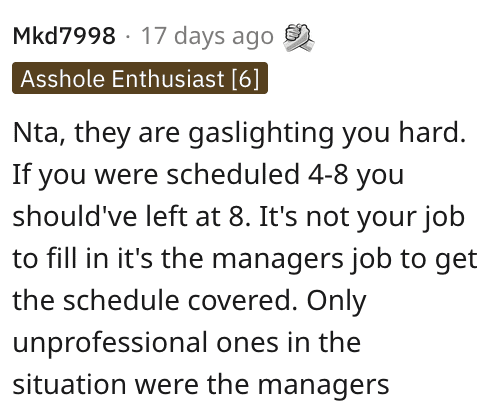Click the phrase "should've left at 8"
The width and height of the screenshot is (488, 410).
pyautogui.click(x=131, y=216)
